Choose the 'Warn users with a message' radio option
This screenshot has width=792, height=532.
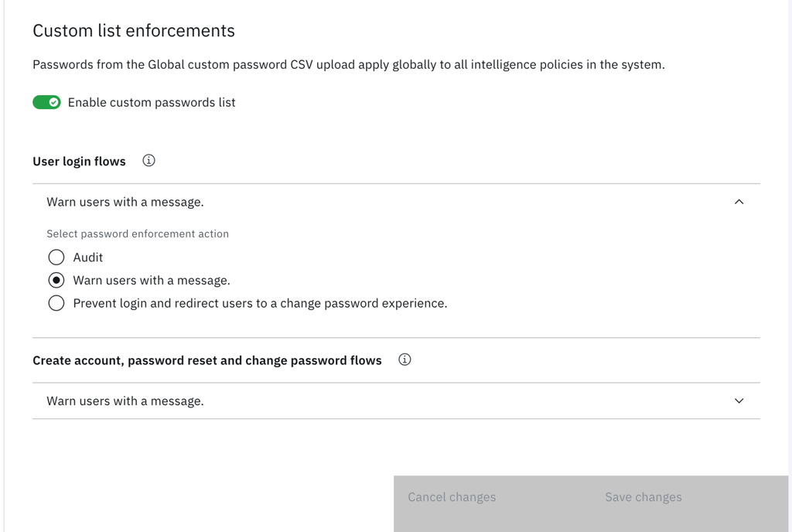56,280
